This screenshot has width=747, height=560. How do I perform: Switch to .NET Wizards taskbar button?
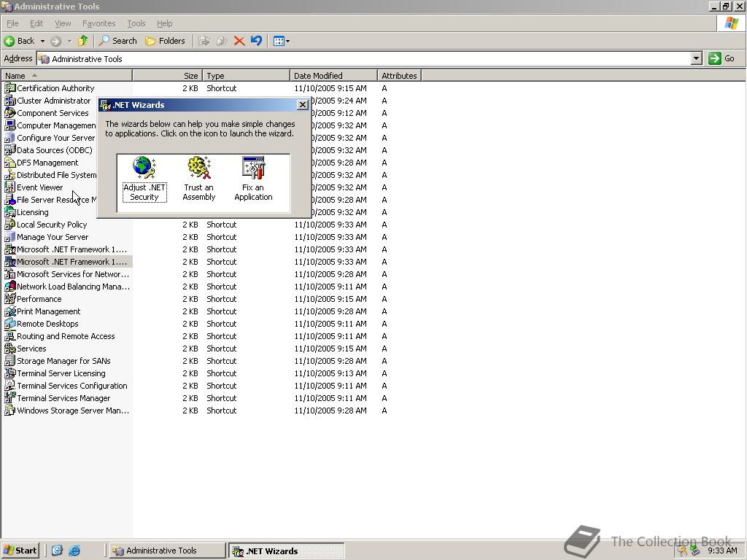pos(286,551)
